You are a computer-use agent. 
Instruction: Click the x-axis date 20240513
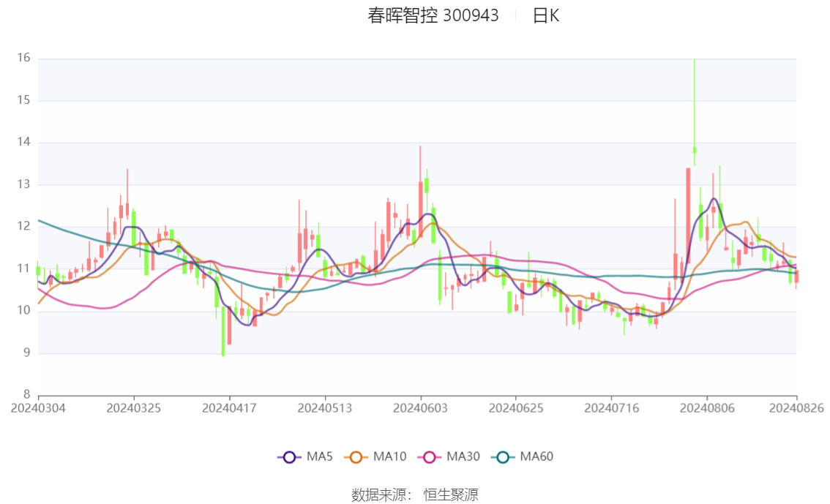(324, 408)
